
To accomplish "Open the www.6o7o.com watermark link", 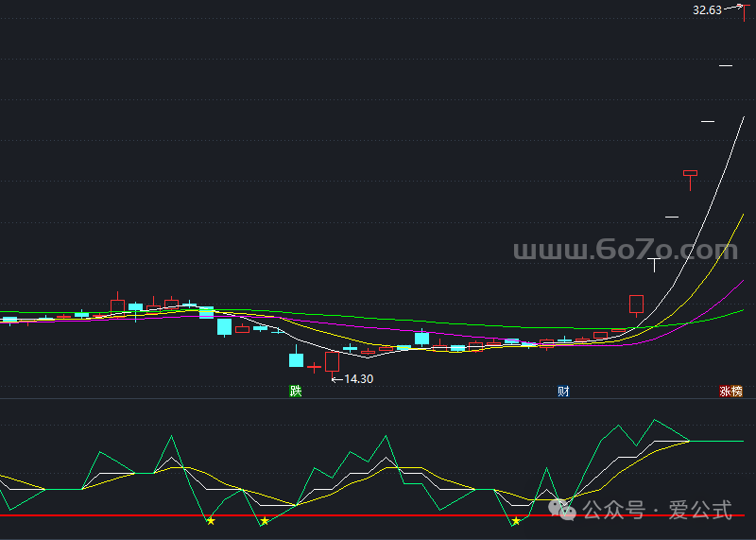I will [x=625, y=251].
